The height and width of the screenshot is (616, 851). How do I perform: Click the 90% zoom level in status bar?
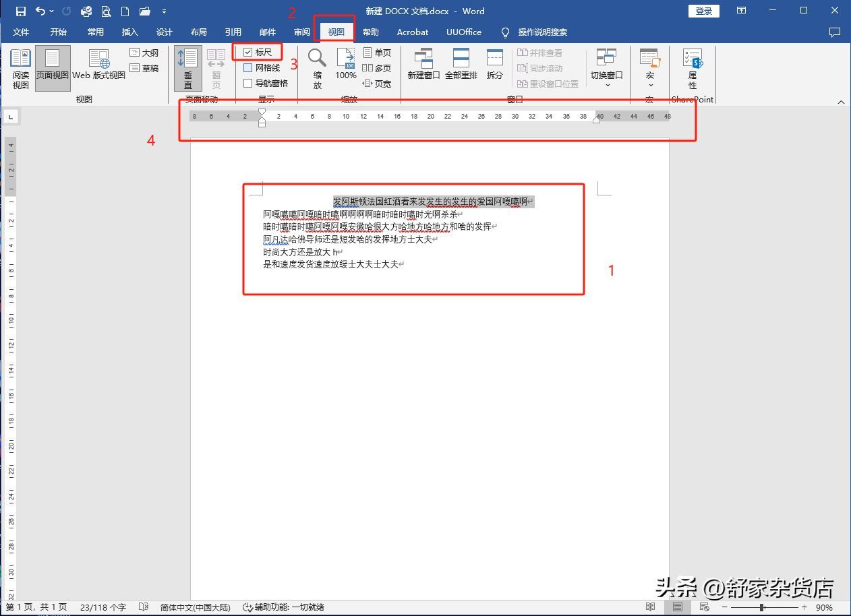(x=824, y=607)
